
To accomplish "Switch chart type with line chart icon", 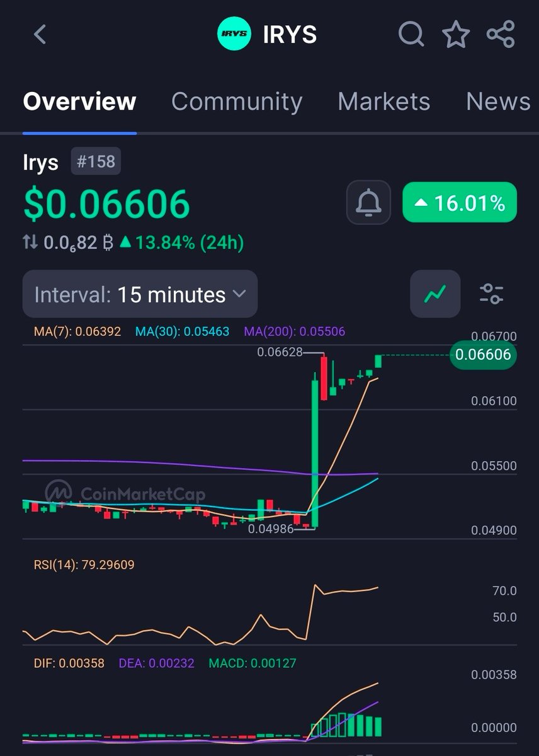I will point(435,294).
